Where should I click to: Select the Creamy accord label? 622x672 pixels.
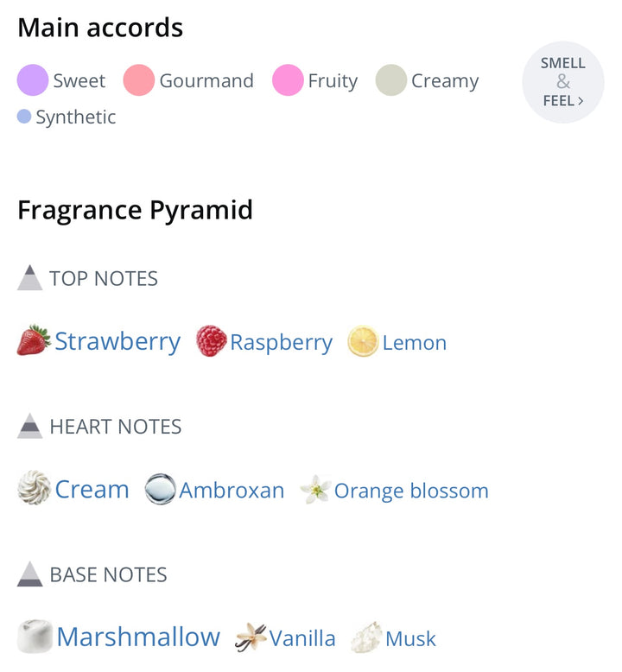tap(444, 81)
